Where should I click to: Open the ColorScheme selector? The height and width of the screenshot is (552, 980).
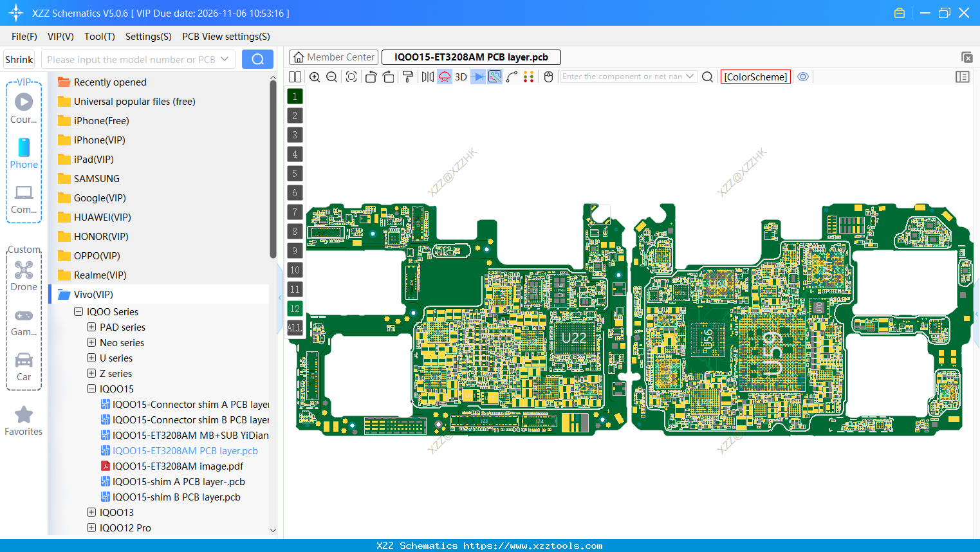click(755, 77)
